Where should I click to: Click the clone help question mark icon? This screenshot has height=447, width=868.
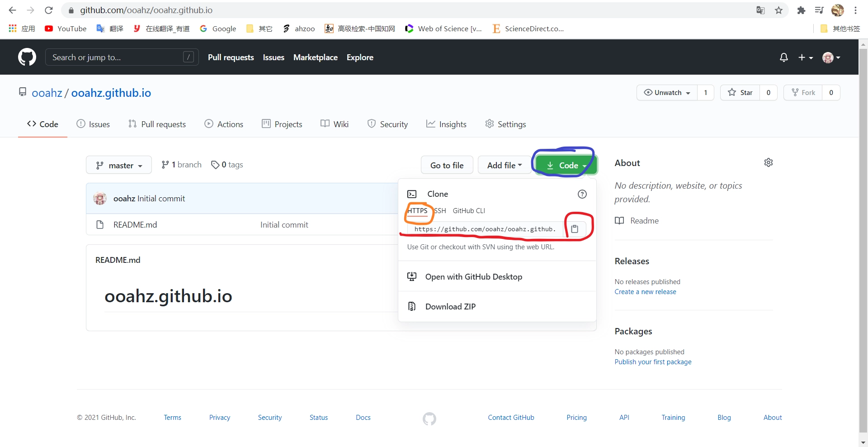pos(582,194)
